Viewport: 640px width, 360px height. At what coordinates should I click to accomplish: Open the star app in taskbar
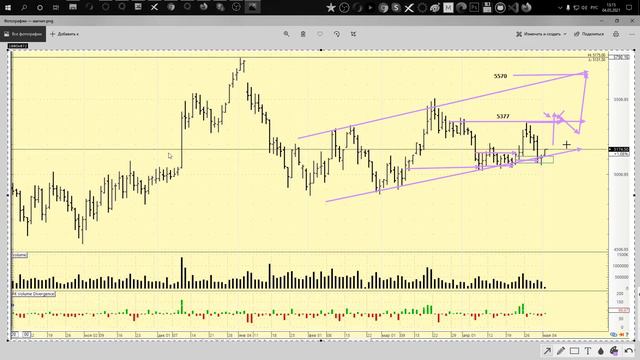tap(331, 7)
